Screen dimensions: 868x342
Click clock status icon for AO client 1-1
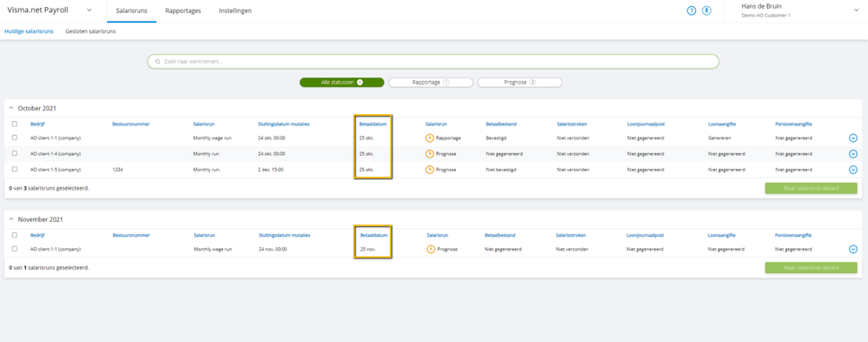point(430,137)
